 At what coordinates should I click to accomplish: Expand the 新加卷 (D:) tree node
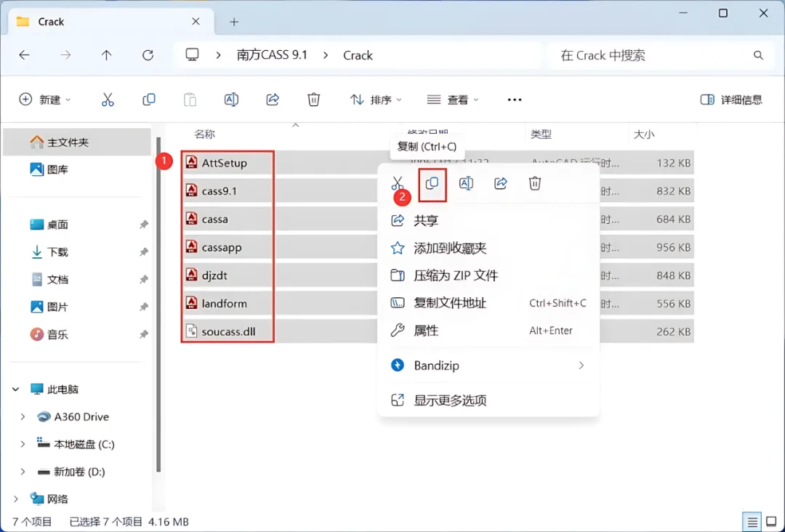pos(23,472)
